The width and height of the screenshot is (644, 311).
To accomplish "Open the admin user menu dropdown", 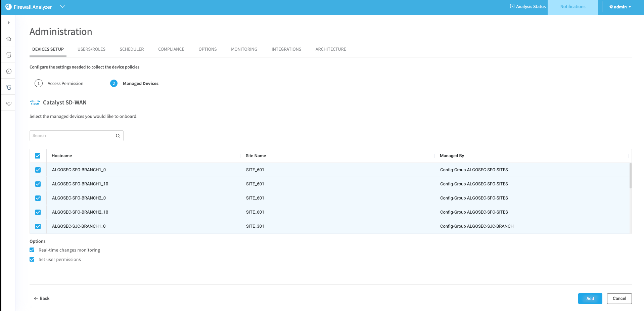I will (x=620, y=7).
